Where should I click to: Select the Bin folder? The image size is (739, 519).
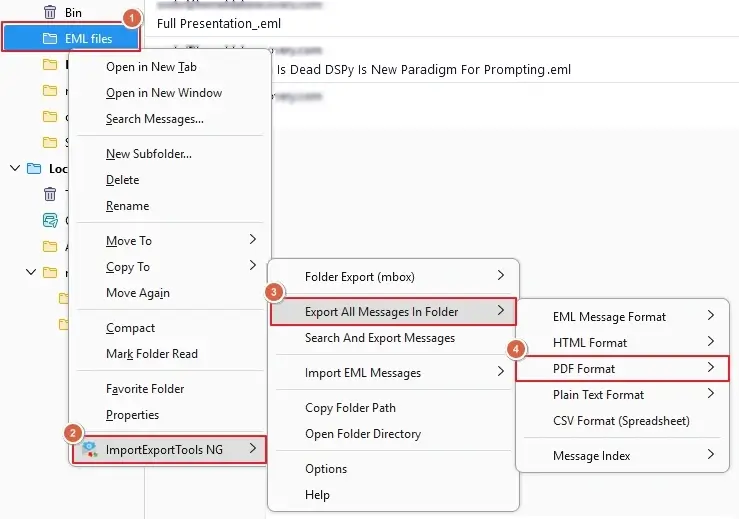pos(71,12)
